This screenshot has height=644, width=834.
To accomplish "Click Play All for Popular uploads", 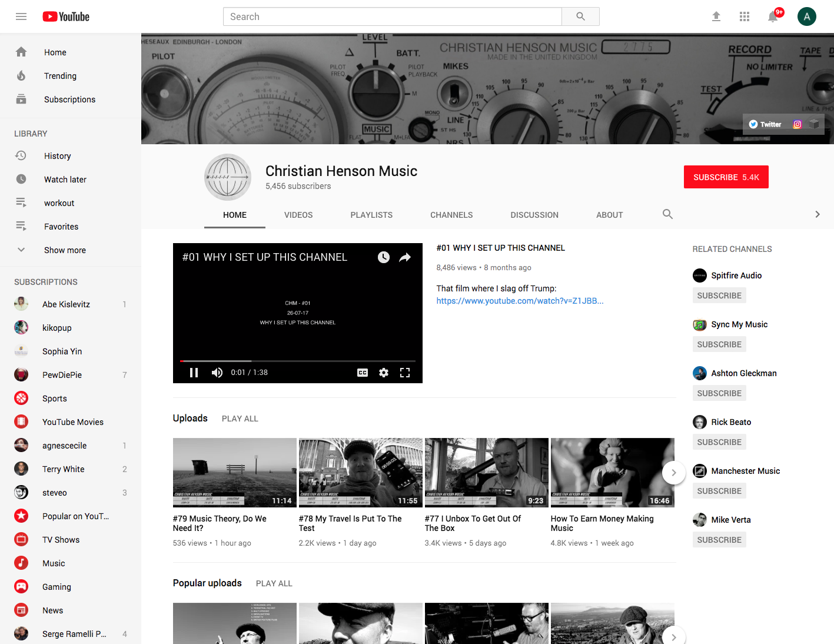I will tap(274, 583).
